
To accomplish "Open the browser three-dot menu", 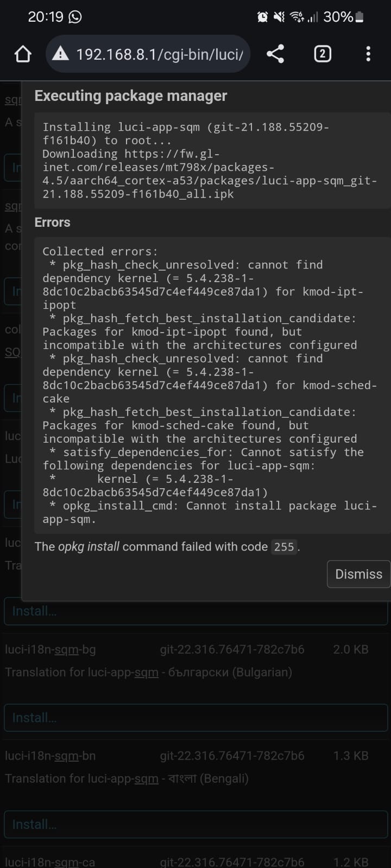I will tap(368, 54).
